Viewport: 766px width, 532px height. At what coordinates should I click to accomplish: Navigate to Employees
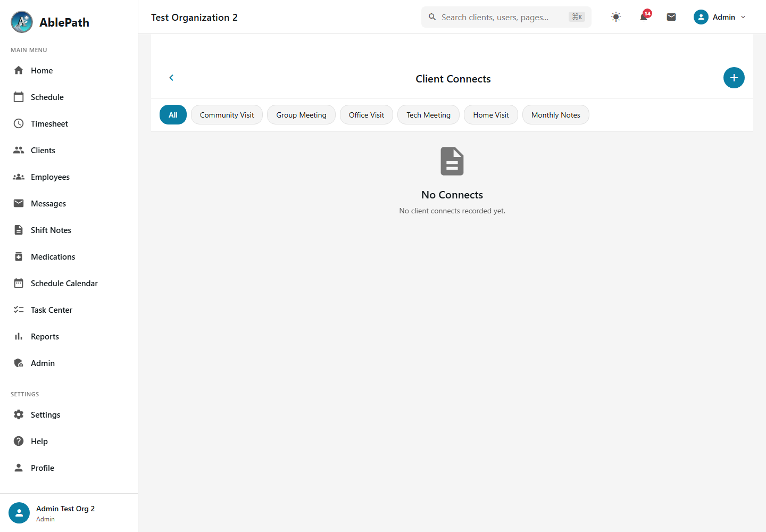tap(69, 177)
